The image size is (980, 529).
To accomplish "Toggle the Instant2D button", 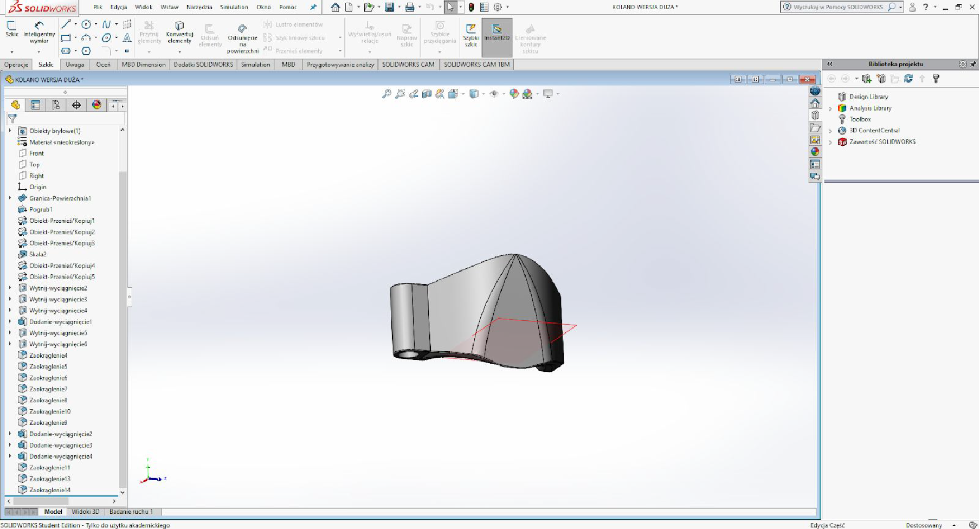I will pos(497,34).
